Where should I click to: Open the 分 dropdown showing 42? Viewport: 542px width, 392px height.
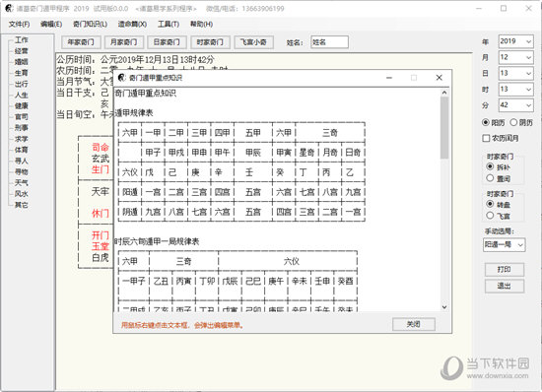click(515, 105)
